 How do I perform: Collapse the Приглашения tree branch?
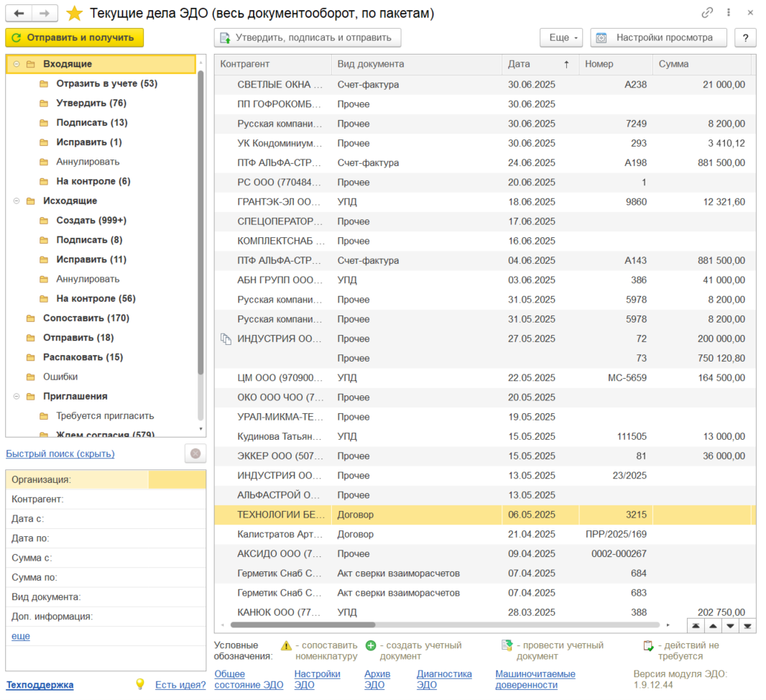17,396
